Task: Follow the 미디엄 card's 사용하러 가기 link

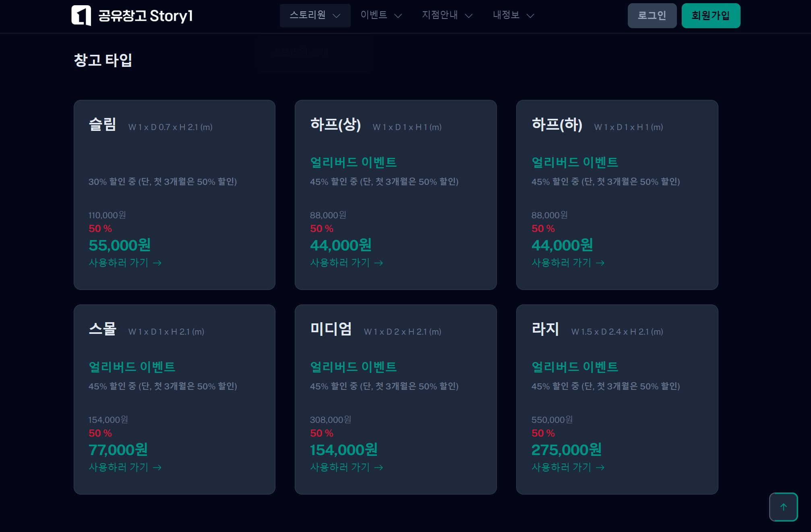Action: [x=340, y=467]
